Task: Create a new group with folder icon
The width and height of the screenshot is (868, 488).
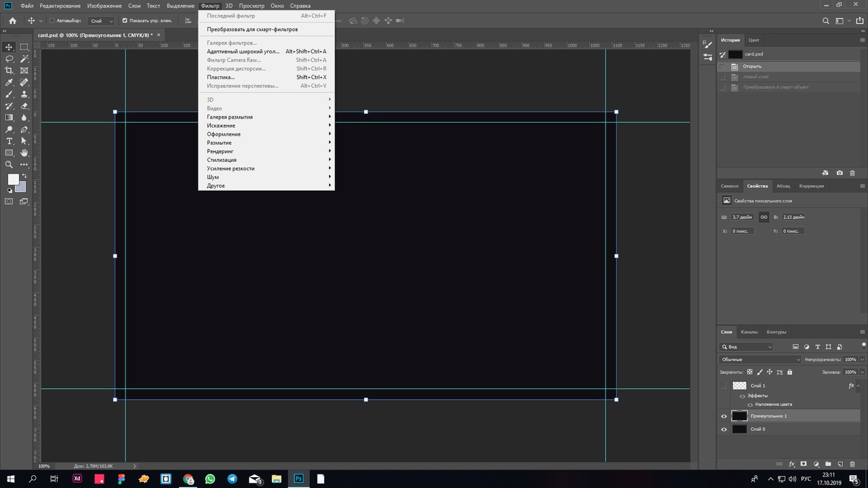Action: pos(828,464)
